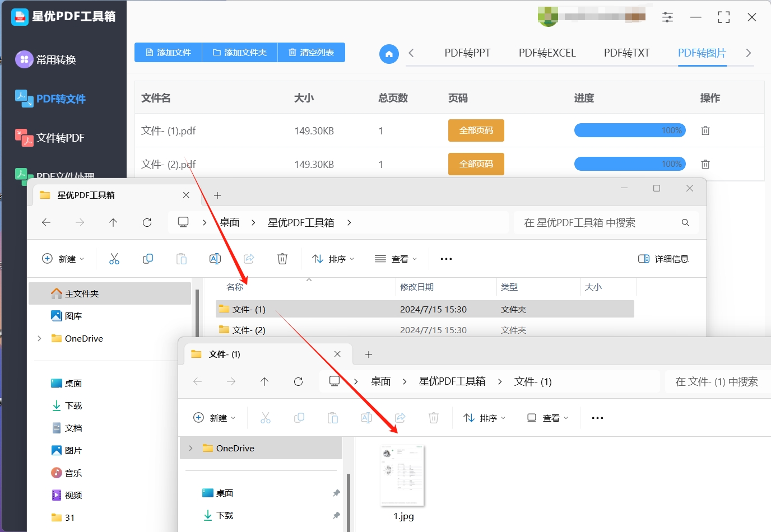The height and width of the screenshot is (532, 771).
Task: Go up one level in 文件- (1) Explorer
Action: pyautogui.click(x=264, y=381)
